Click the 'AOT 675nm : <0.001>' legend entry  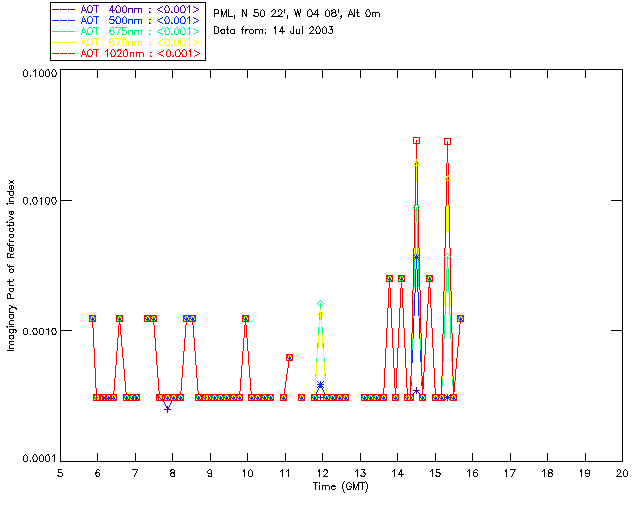coord(127,31)
